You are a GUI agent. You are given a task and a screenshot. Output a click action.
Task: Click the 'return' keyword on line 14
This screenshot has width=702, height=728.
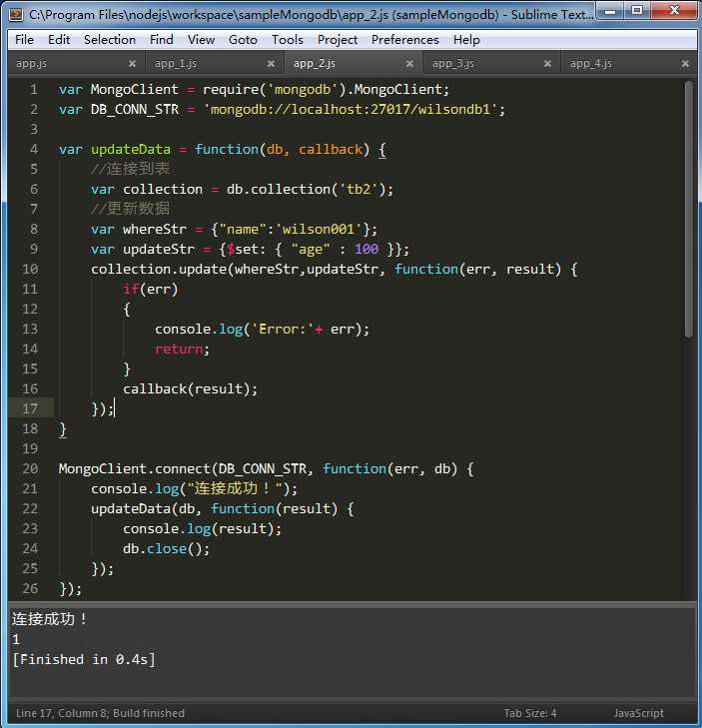179,349
